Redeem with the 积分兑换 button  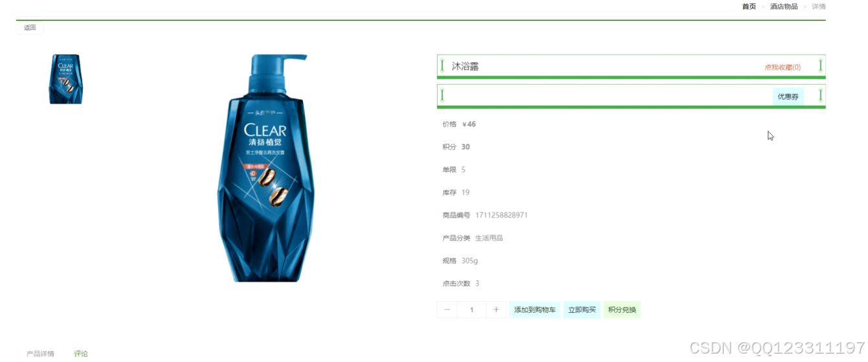pos(622,310)
